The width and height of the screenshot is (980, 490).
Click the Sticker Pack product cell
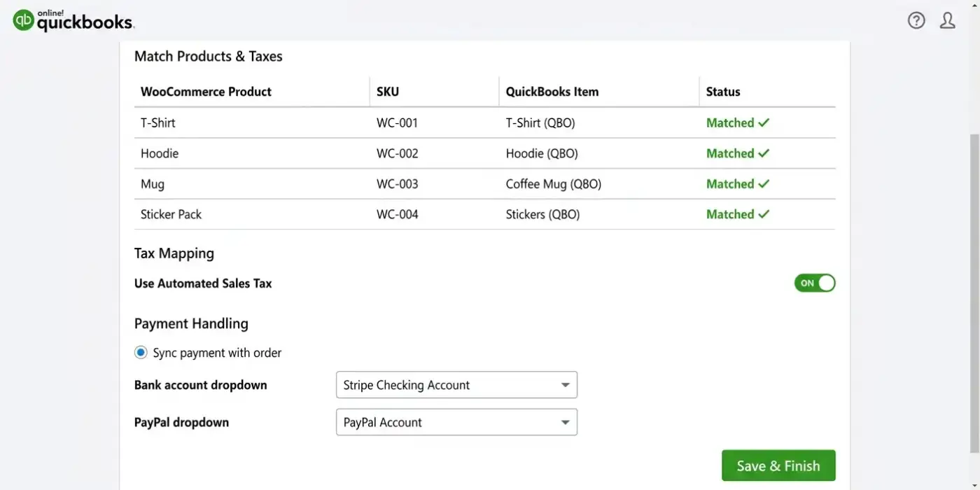(171, 214)
